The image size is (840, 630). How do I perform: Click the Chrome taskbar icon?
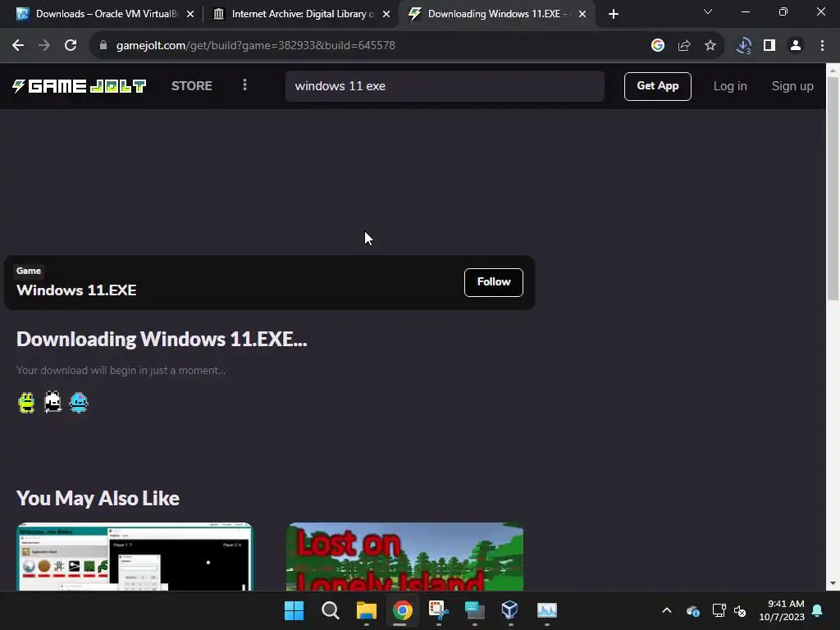402,610
